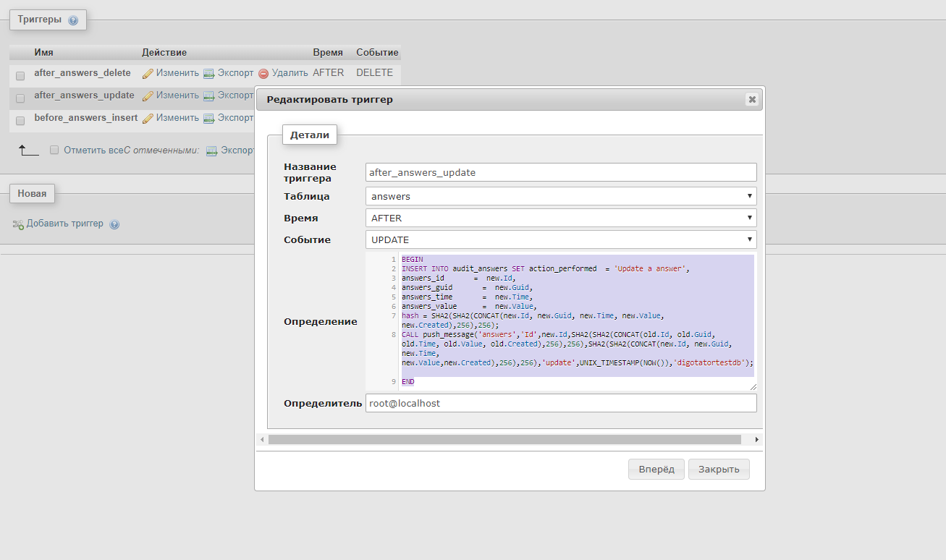Screen dimensions: 946x560
Task: Click the Время column header
Action: point(328,52)
